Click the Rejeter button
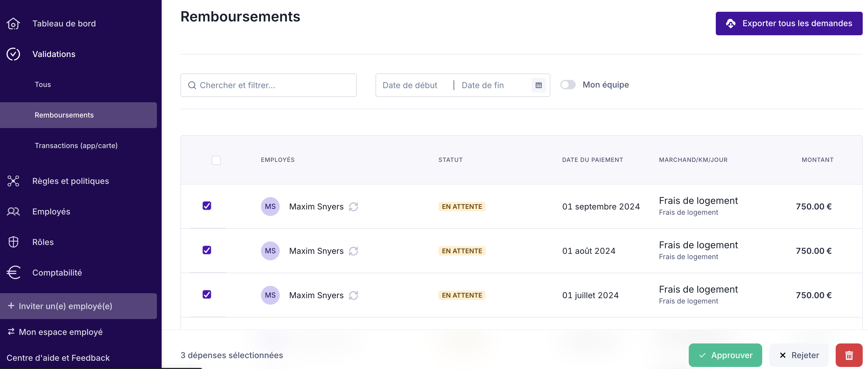Screen dimensions: 868x369 pyautogui.click(x=799, y=355)
